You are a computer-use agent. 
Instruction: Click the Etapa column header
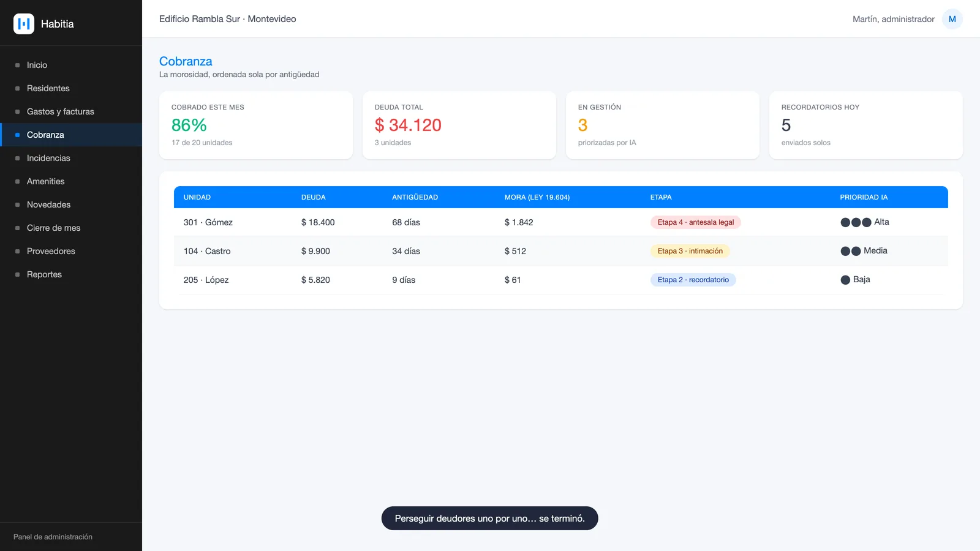point(661,197)
